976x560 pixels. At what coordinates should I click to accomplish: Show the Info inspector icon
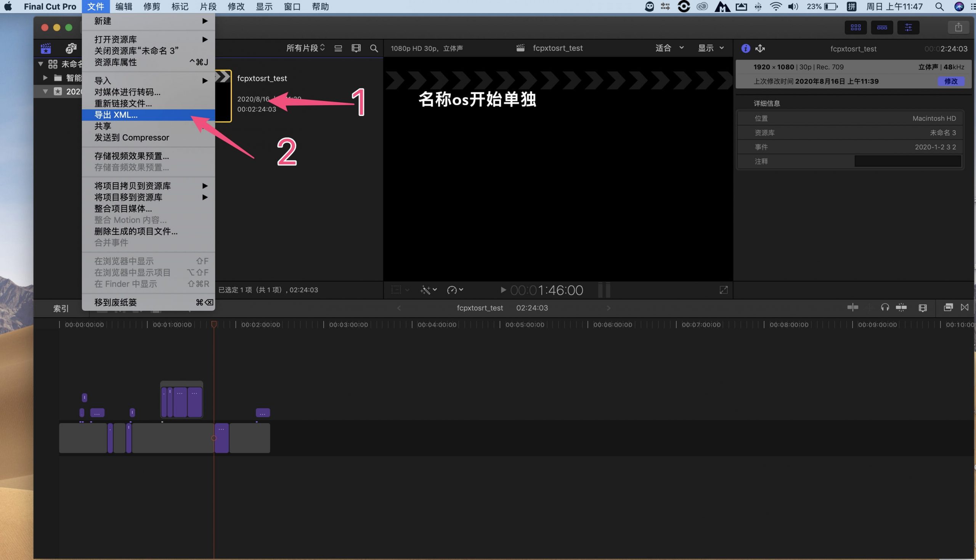(745, 48)
